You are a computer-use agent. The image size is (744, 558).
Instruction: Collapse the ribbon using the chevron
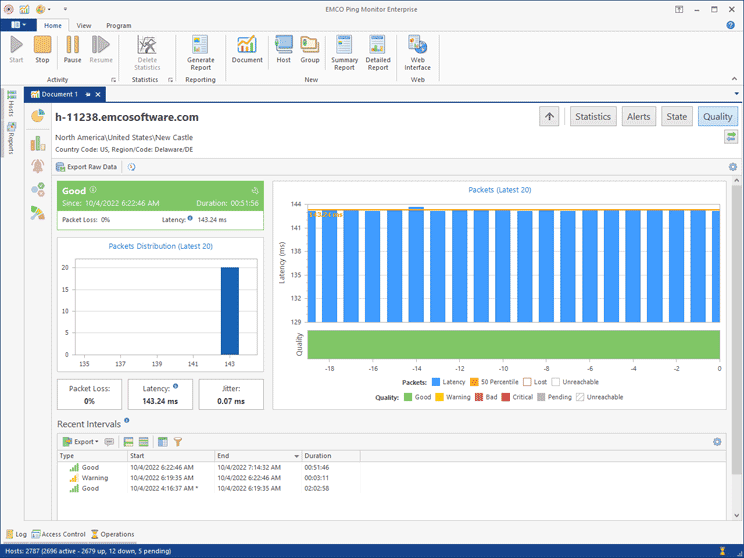(x=734, y=80)
